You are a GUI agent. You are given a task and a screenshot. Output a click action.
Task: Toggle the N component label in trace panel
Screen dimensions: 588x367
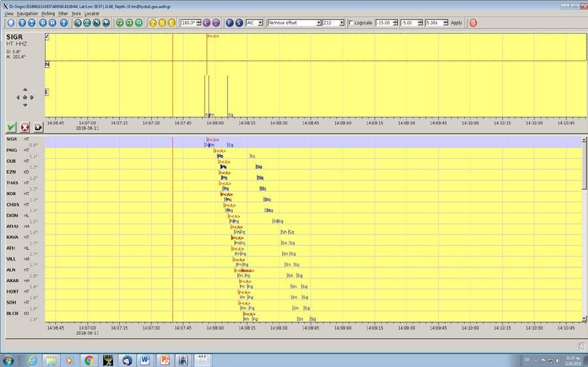point(47,64)
